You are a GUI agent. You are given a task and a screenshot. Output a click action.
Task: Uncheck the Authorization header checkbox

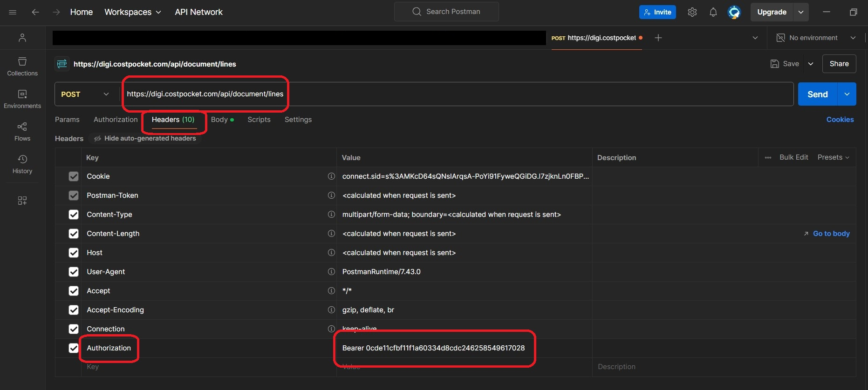tap(74, 348)
